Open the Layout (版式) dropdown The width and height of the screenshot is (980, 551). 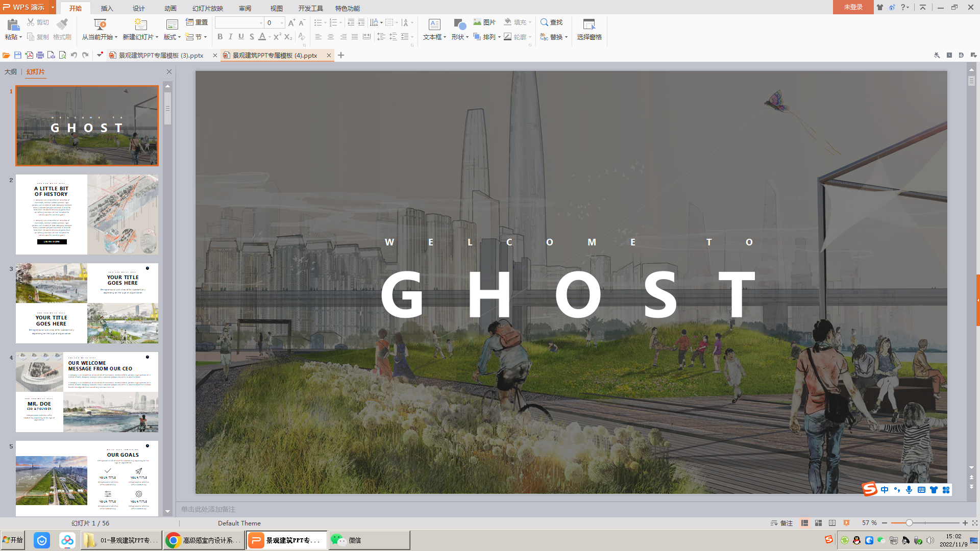(x=172, y=37)
